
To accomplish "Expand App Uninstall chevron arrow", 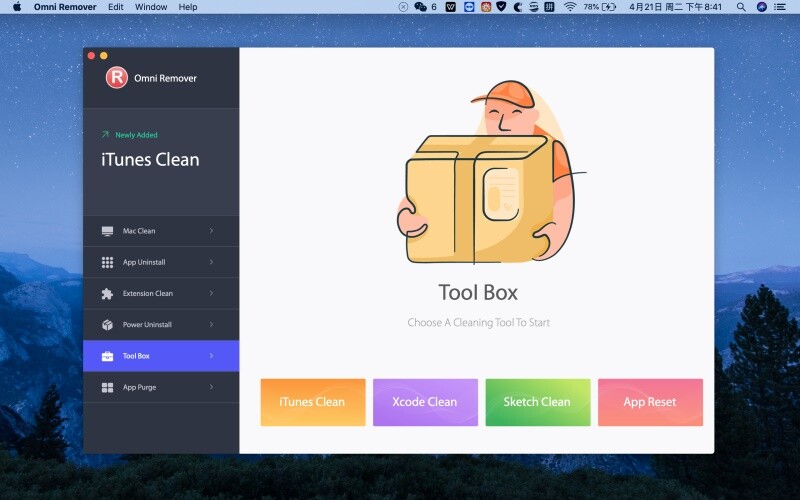I will point(211,262).
